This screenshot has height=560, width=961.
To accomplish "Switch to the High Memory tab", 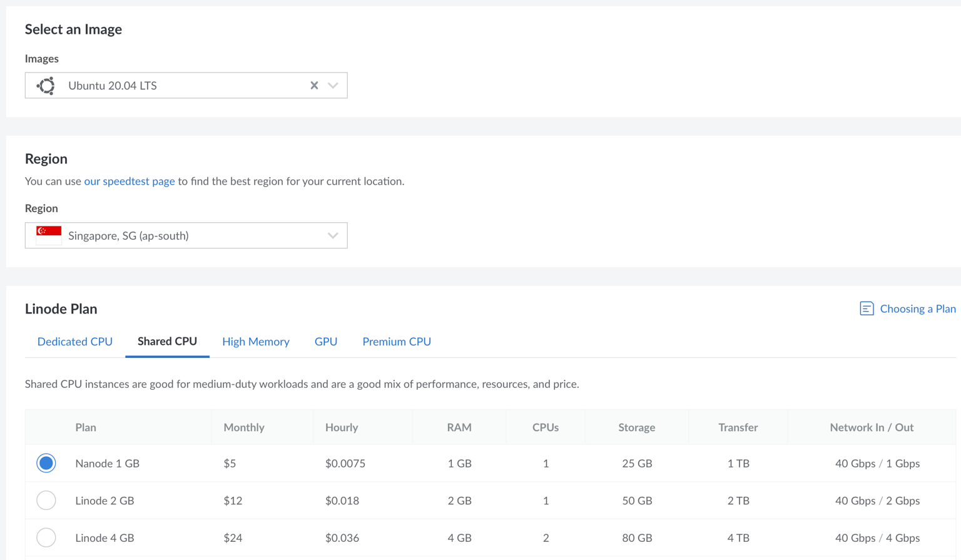I will (x=256, y=342).
